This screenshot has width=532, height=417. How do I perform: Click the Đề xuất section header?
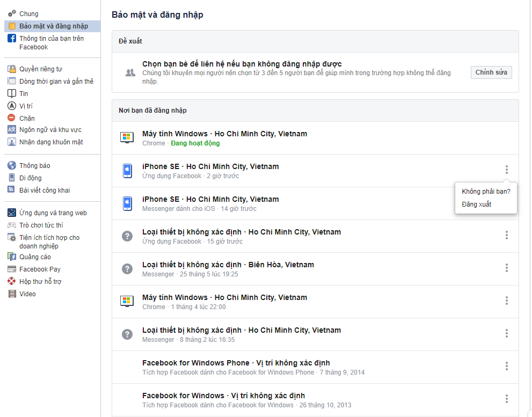tap(130, 41)
